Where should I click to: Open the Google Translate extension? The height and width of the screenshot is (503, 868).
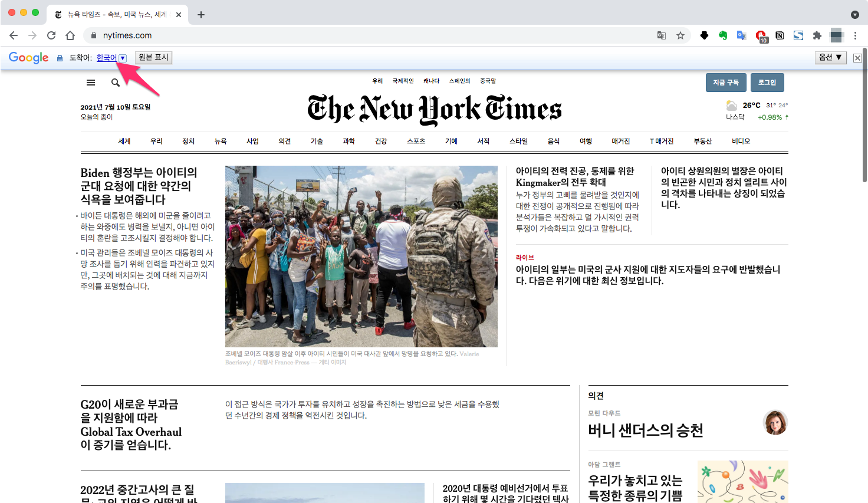(742, 35)
